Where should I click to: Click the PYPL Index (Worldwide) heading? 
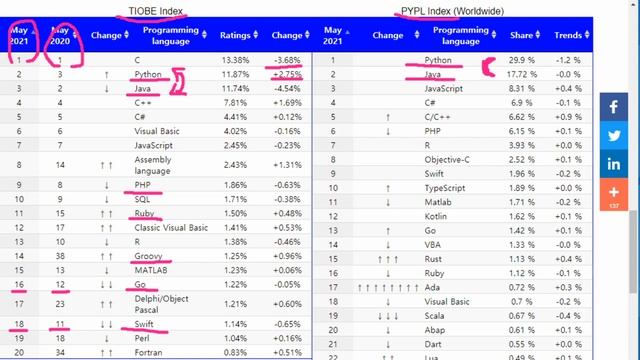coord(452,11)
